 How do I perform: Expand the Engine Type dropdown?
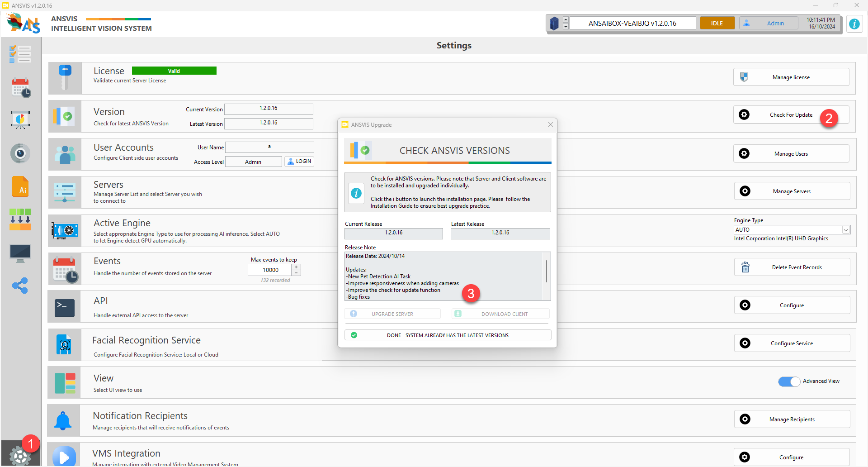click(845, 230)
